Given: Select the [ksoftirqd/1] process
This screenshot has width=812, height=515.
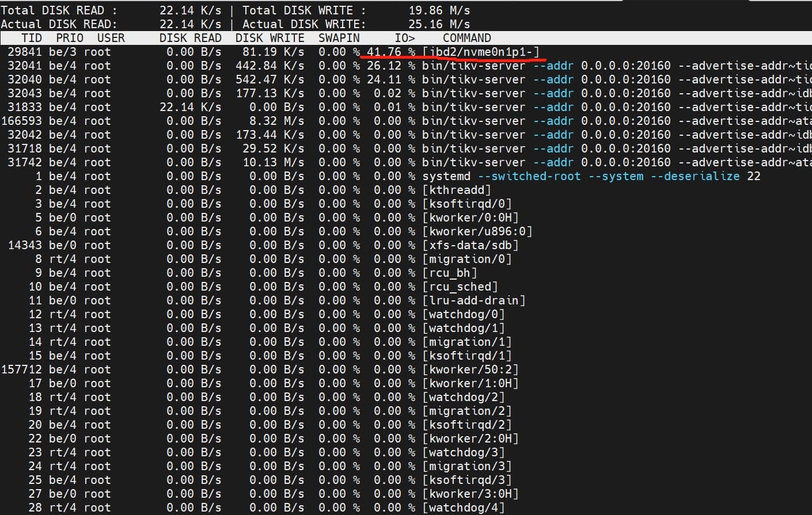Looking at the screenshot, I should [467, 356].
